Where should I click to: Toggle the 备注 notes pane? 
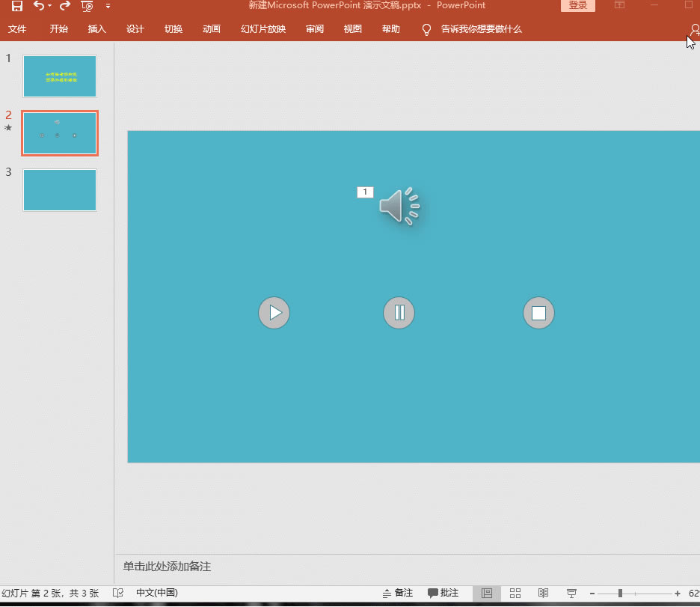click(398, 593)
